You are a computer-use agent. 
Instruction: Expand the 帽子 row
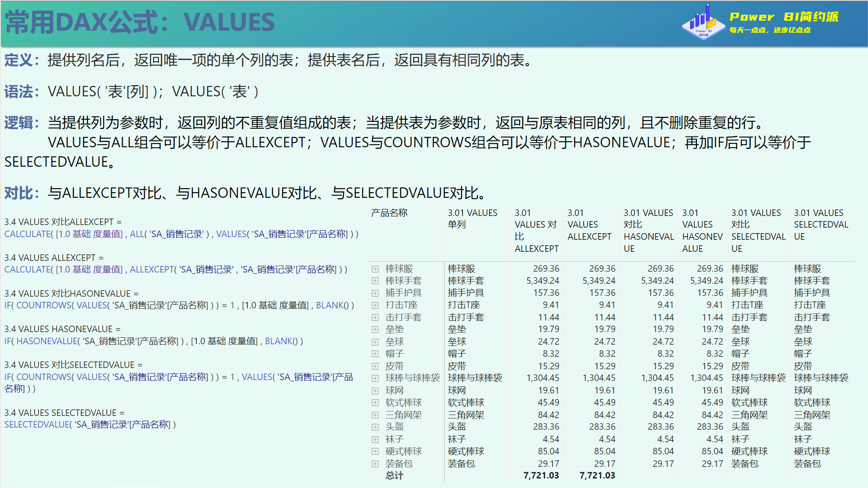(x=375, y=354)
